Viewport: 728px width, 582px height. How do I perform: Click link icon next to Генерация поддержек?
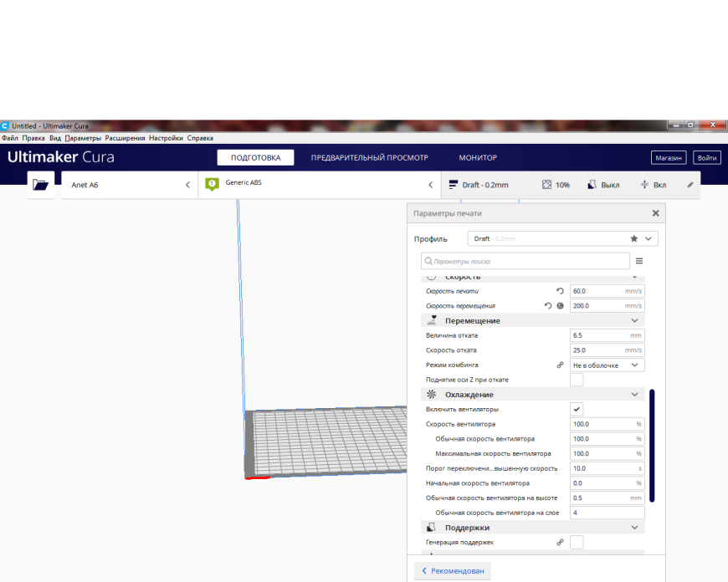click(x=560, y=542)
